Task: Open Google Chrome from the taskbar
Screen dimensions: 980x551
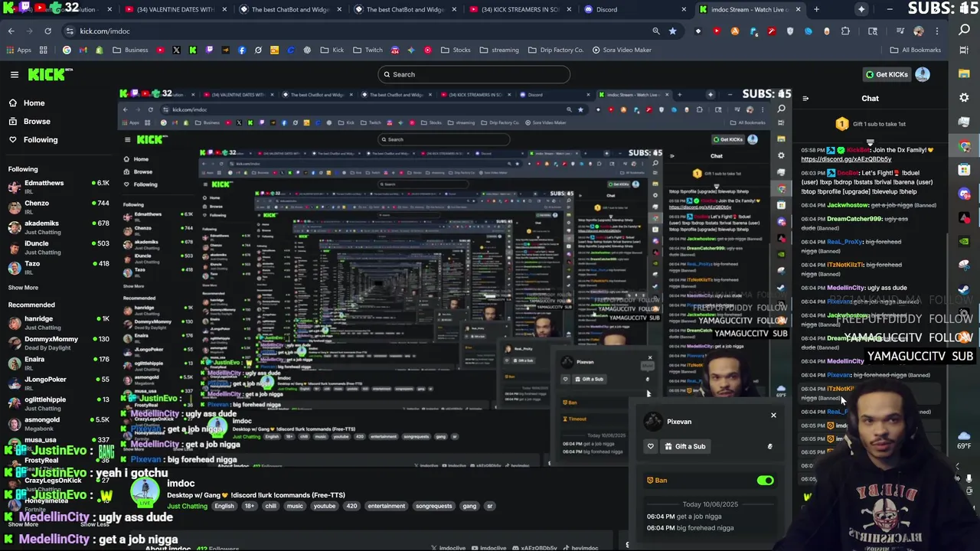Action: click(x=964, y=146)
